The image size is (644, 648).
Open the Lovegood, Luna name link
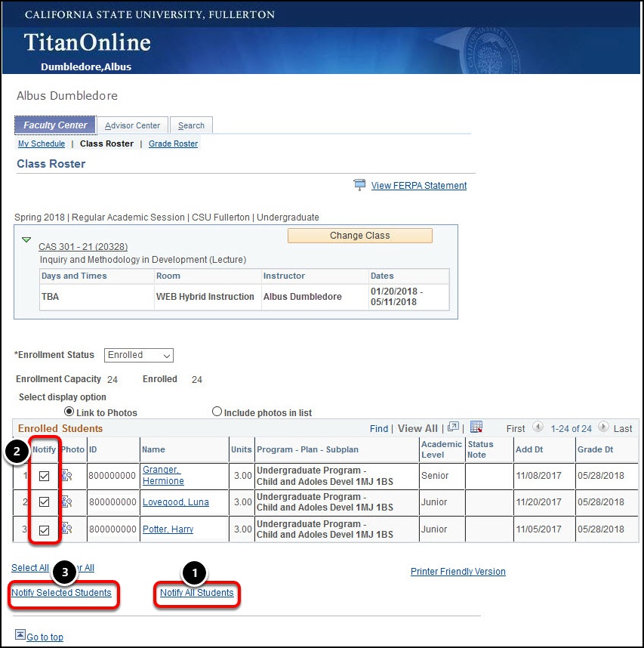point(176,502)
